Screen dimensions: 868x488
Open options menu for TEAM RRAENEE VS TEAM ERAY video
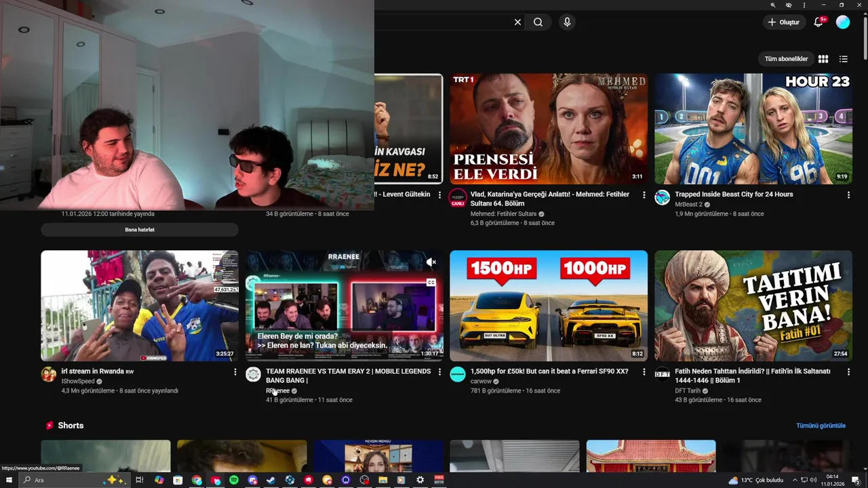click(x=439, y=372)
